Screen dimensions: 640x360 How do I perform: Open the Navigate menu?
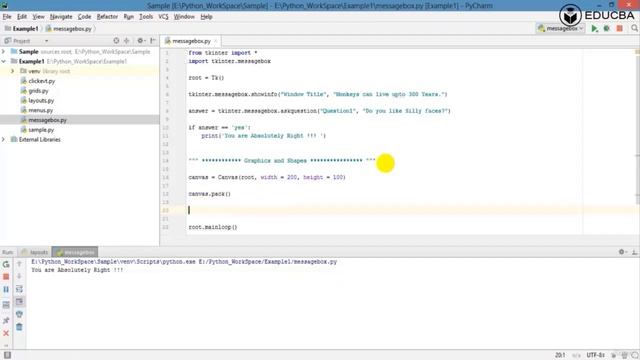click(61, 17)
